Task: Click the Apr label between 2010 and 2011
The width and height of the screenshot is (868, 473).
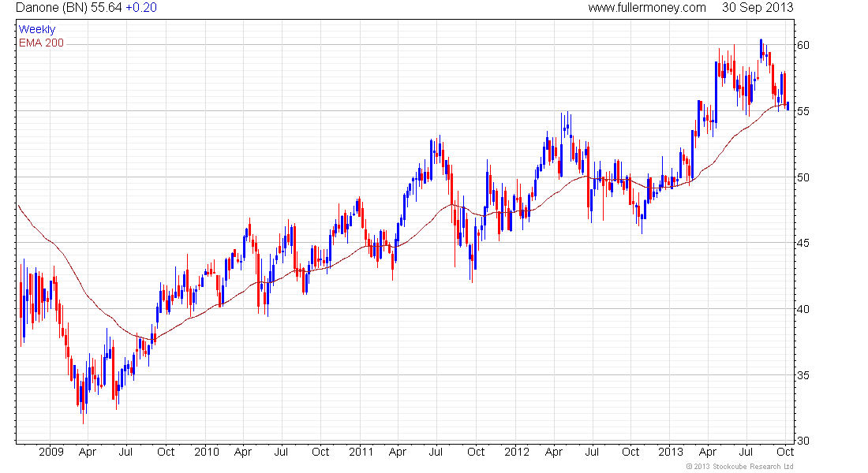Action: pos(243,452)
